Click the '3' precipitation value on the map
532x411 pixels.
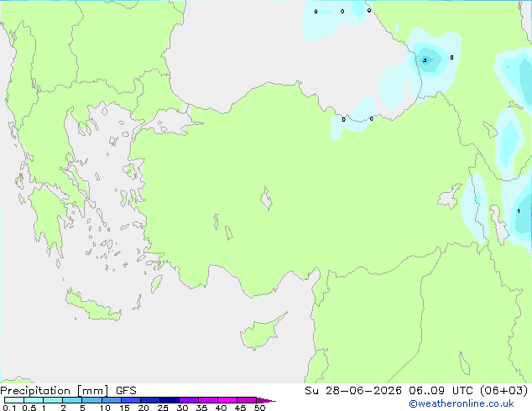point(425,60)
